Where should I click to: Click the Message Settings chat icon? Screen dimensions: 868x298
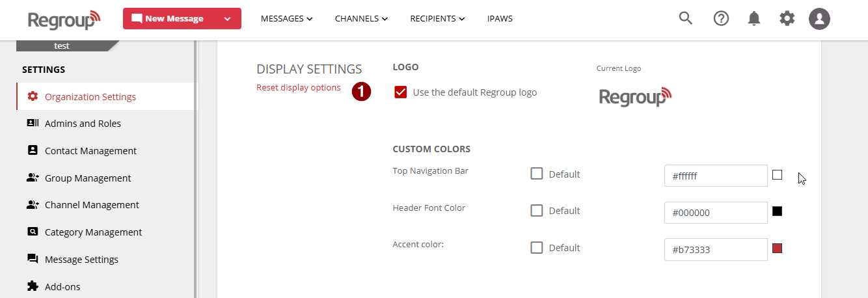[33, 259]
